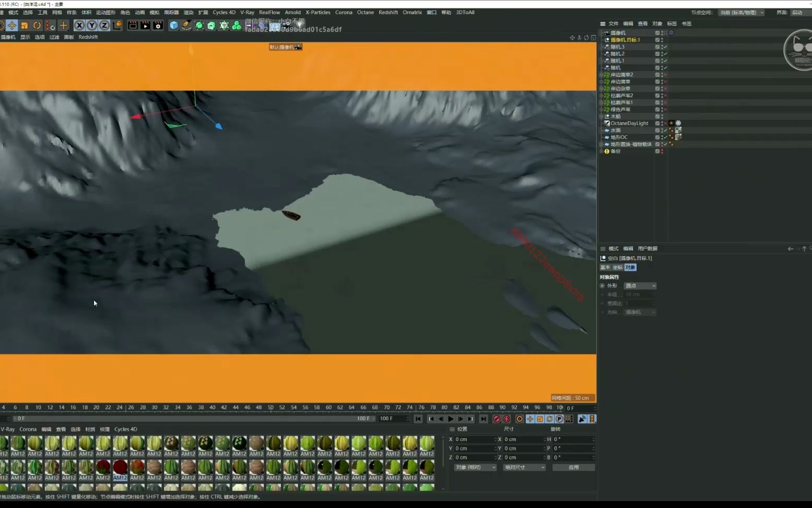Expand the 绿色芦苇 tree node

(602, 110)
